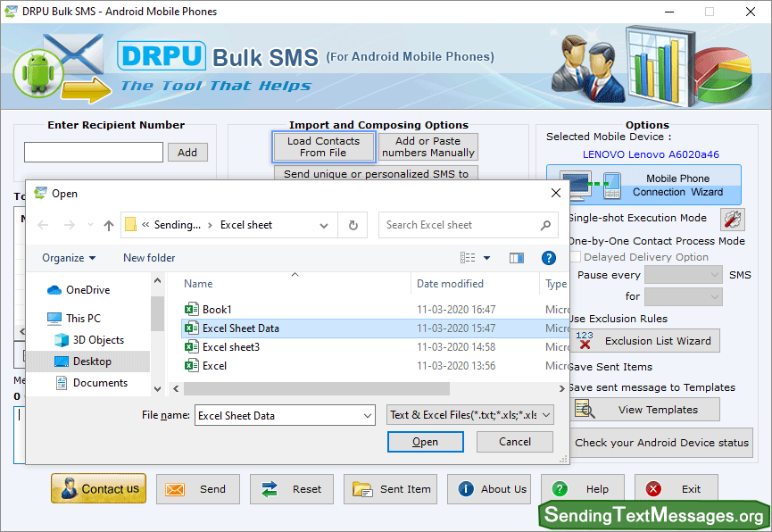
Task: Go back in Open dialog navigation
Action: [x=44, y=225]
